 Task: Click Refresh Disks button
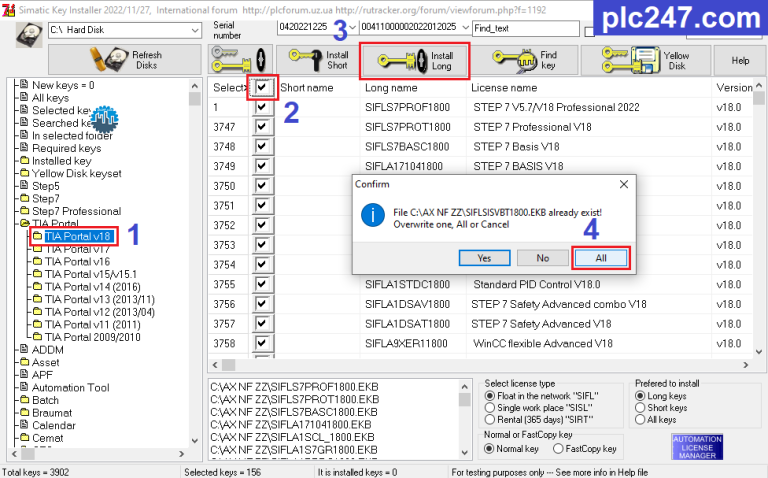(x=125, y=60)
